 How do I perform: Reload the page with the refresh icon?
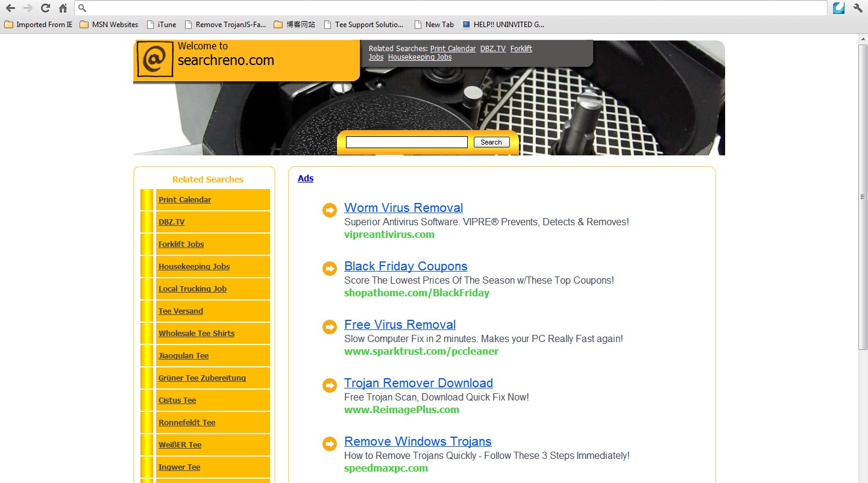pos(45,8)
